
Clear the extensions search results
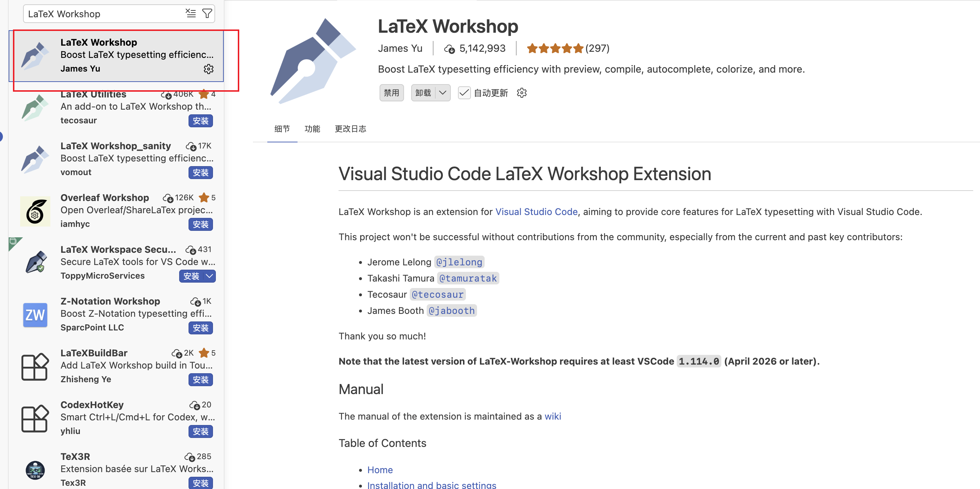pos(191,14)
